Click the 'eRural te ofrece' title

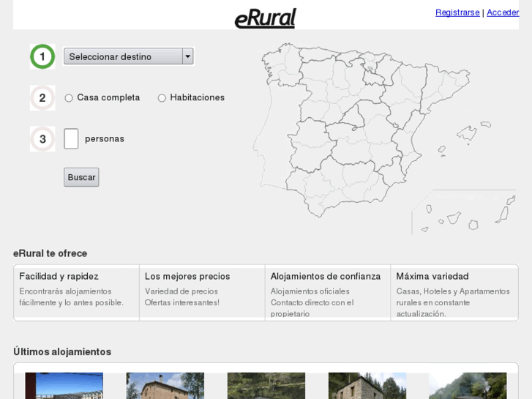point(50,253)
